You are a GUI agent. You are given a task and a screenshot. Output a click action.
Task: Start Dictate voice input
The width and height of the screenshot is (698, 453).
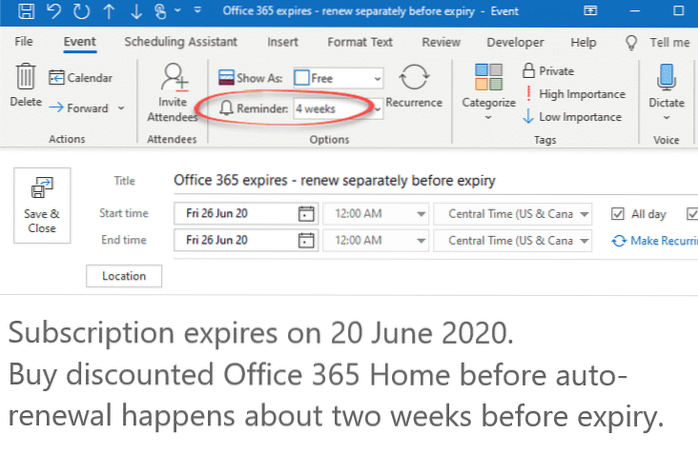click(665, 88)
